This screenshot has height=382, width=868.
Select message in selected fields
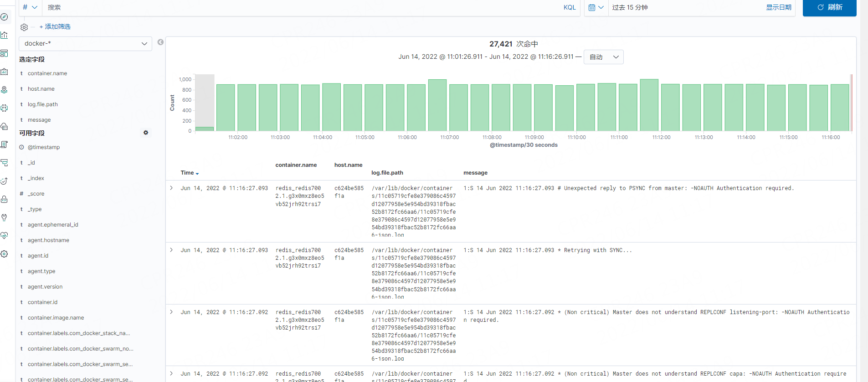point(39,120)
